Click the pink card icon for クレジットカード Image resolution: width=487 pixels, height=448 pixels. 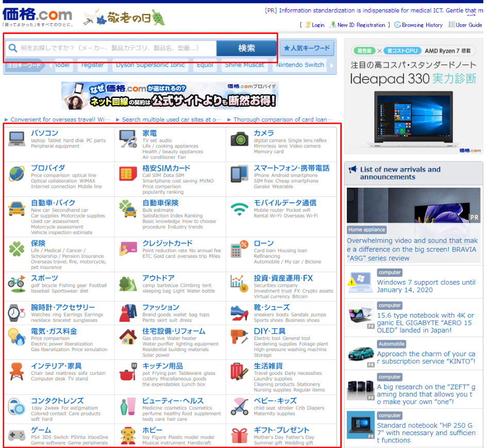tap(128, 249)
